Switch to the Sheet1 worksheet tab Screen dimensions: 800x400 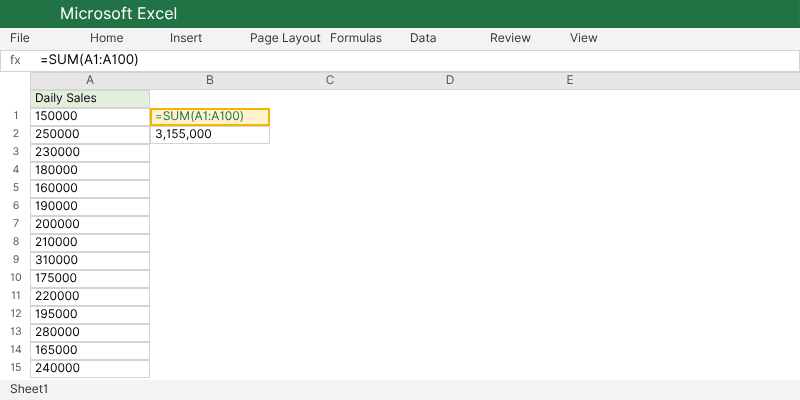(x=29, y=389)
